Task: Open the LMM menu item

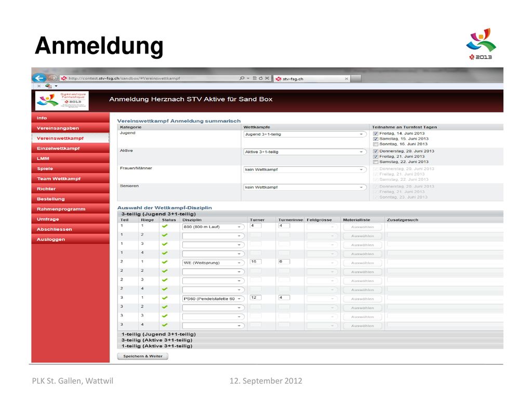Action: (71, 158)
